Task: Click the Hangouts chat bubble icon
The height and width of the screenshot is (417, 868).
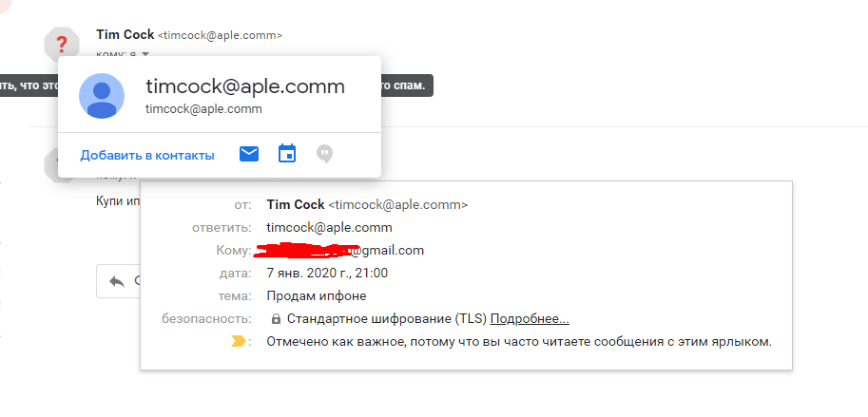Action: coord(325,154)
